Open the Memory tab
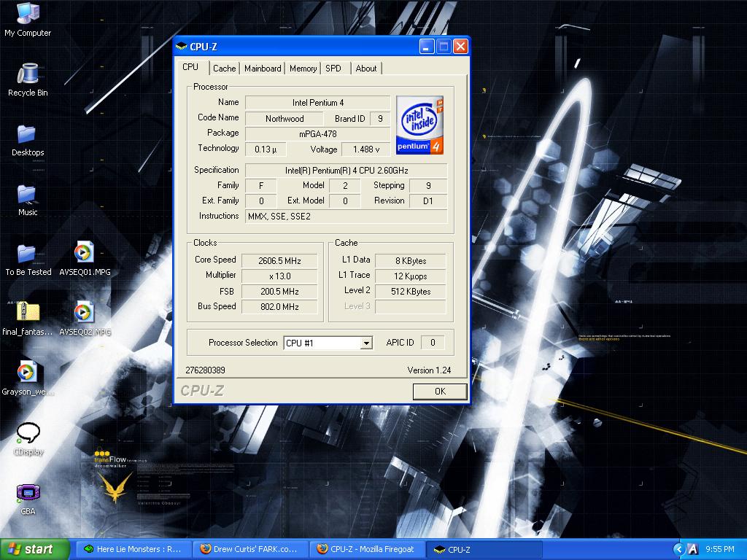 pyautogui.click(x=303, y=69)
